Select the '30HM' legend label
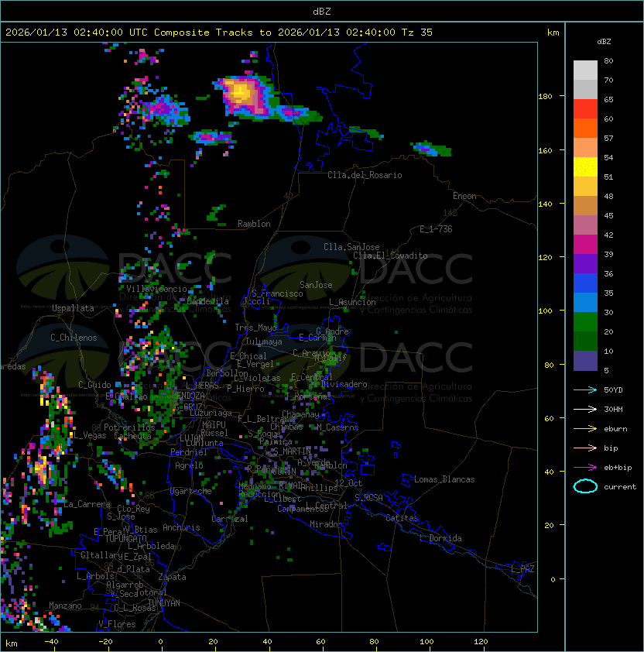644x652 pixels. tap(613, 409)
